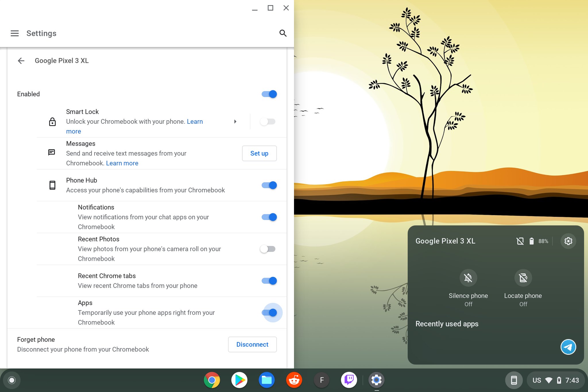
Task: Open Twitch app from the shelf
Action: coord(349,380)
